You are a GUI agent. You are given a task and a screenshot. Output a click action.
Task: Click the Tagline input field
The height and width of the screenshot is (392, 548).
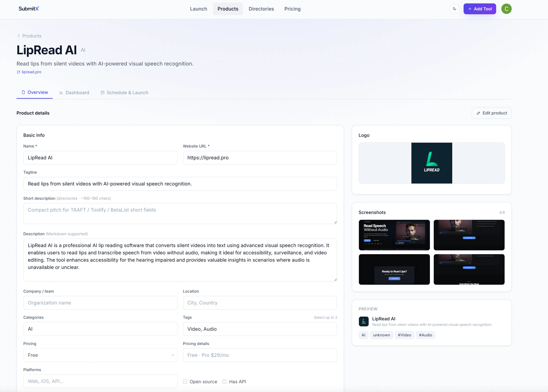[180, 184]
